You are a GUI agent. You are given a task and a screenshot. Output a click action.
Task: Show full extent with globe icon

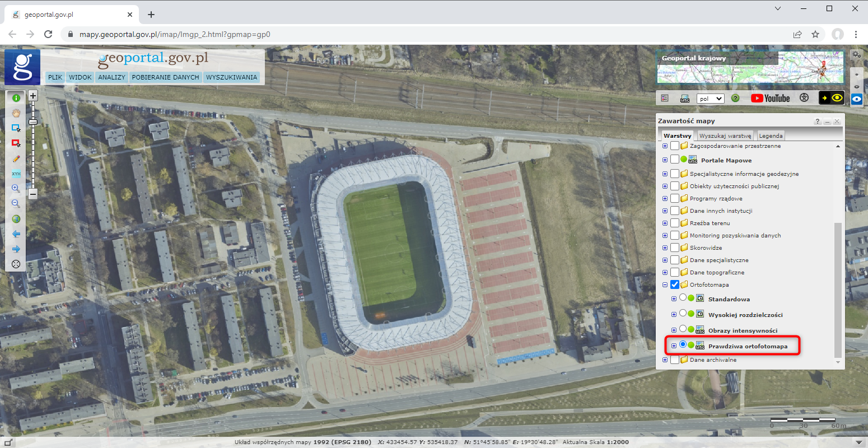click(16, 219)
